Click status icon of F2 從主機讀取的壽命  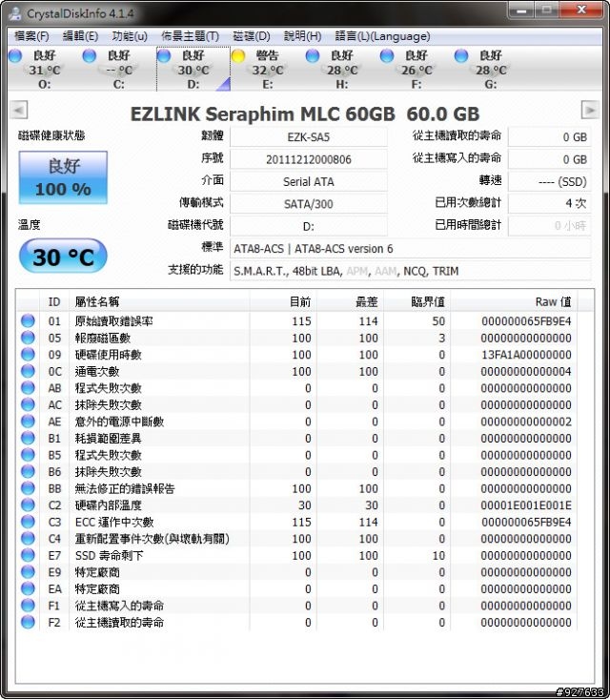tap(28, 622)
